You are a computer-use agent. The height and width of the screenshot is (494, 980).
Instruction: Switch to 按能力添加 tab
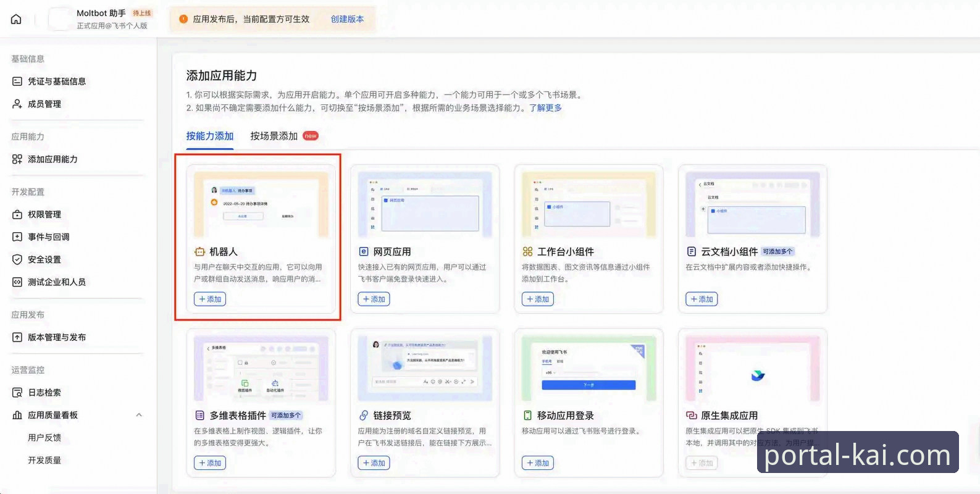point(210,136)
